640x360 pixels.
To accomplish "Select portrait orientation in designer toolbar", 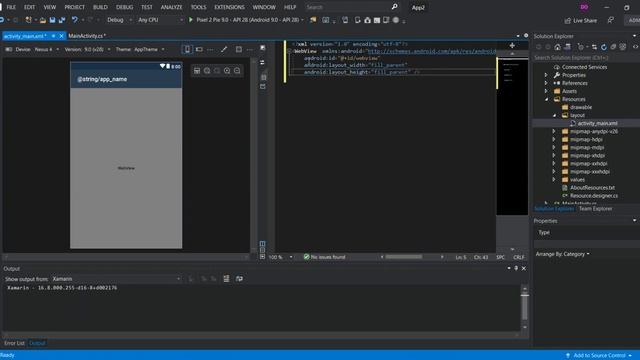I will pyautogui.click(x=187, y=49).
